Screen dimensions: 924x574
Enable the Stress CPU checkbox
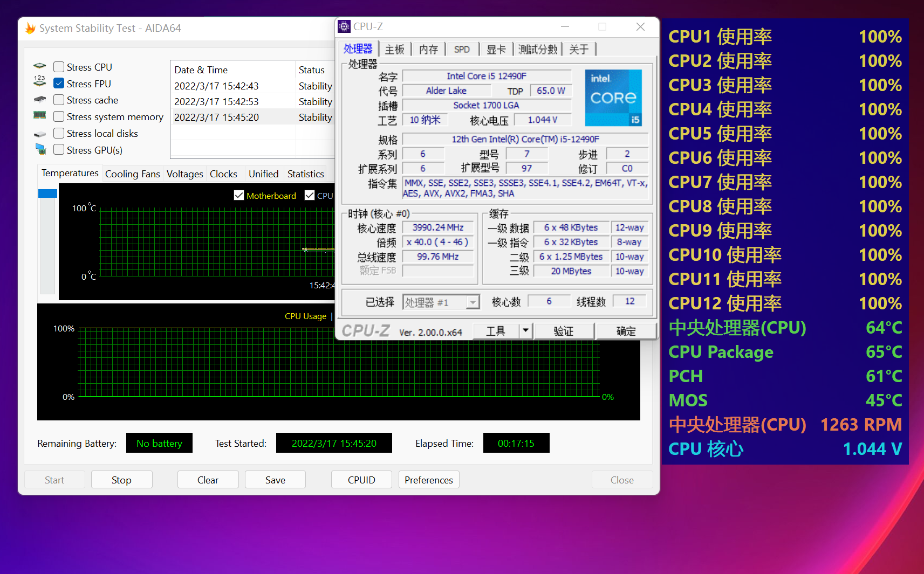pyautogui.click(x=59, y=67)
